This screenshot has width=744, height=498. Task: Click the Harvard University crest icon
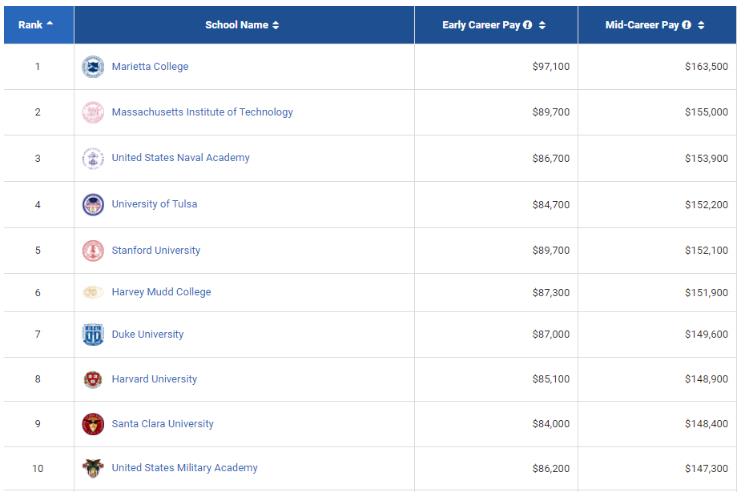93,379
